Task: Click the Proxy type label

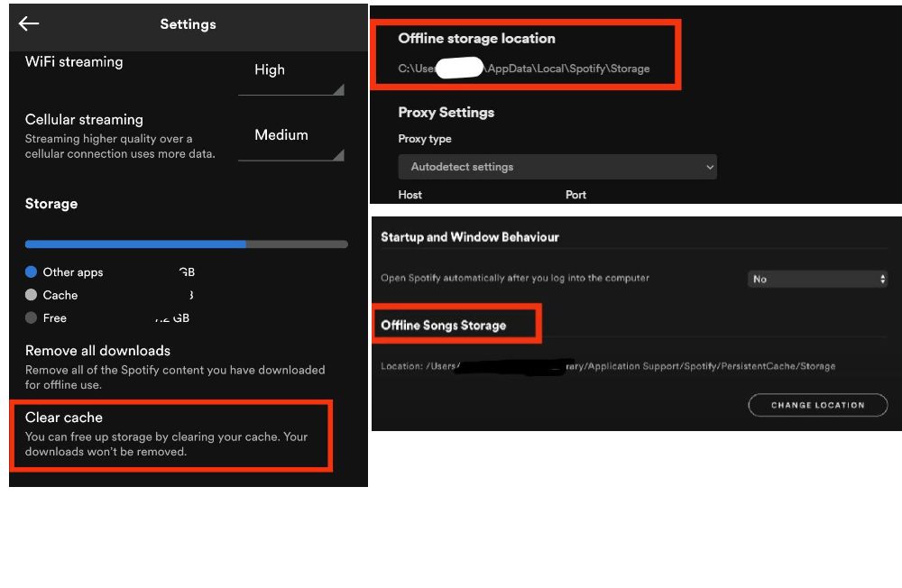Action: tap(425, 139)
